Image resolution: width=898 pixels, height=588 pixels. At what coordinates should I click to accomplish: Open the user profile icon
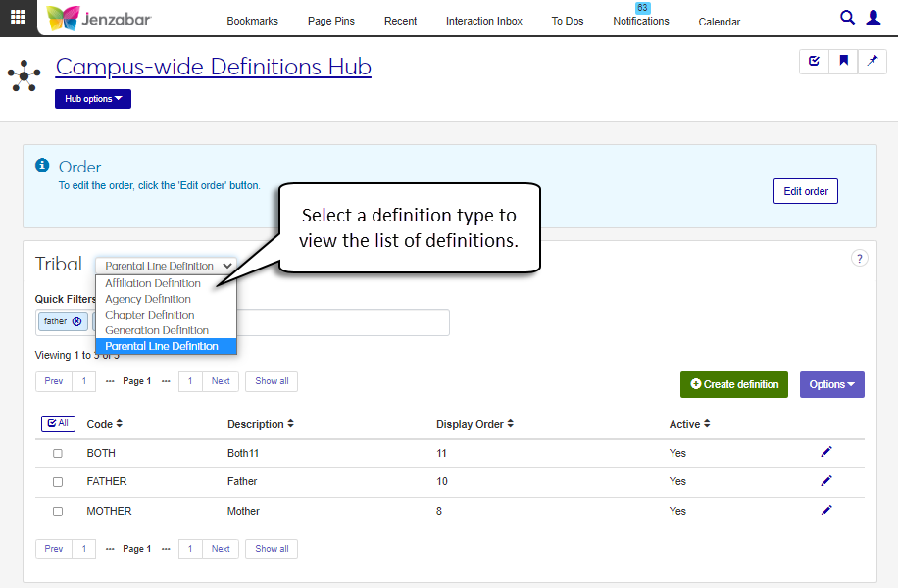tap(873, 18)
